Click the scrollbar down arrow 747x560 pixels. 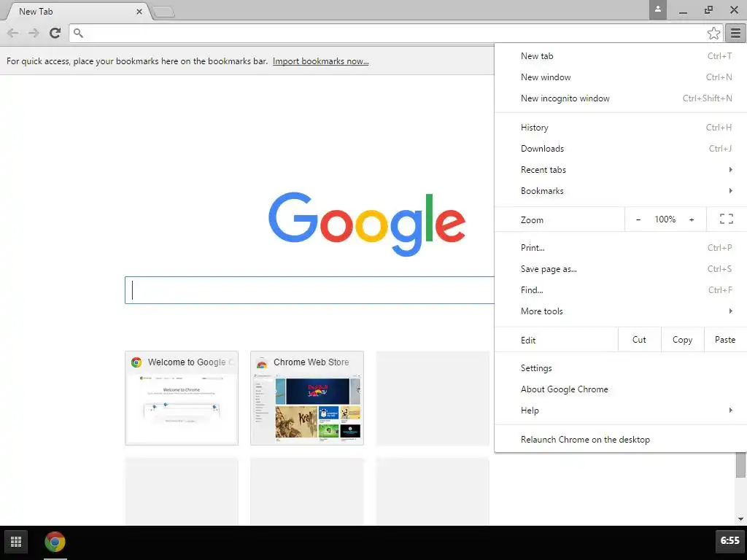point(740,519)
